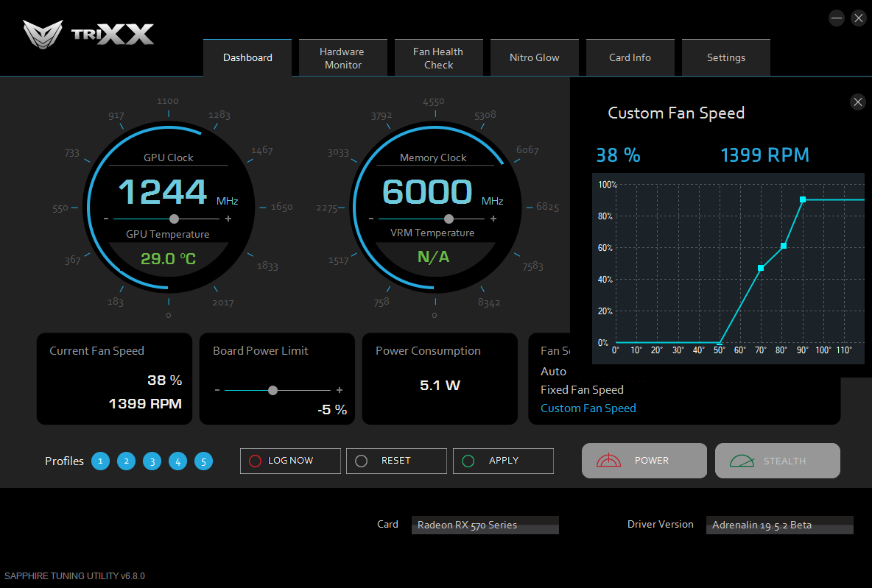The width and height of the screenshot is (872, 588).
Task: Select the fan curve point at 70°
Action: (x=761, y=269)
